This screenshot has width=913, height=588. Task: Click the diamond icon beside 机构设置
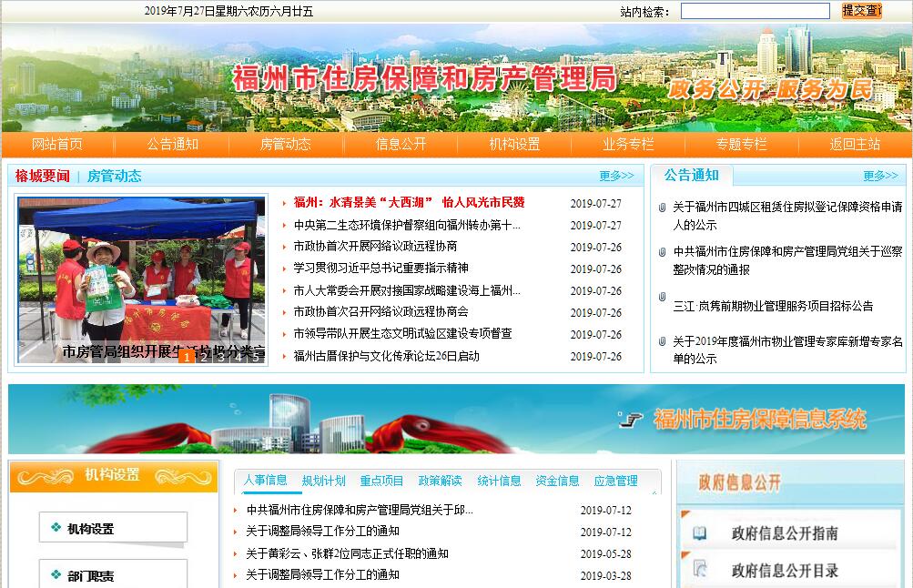coord(56,528)
